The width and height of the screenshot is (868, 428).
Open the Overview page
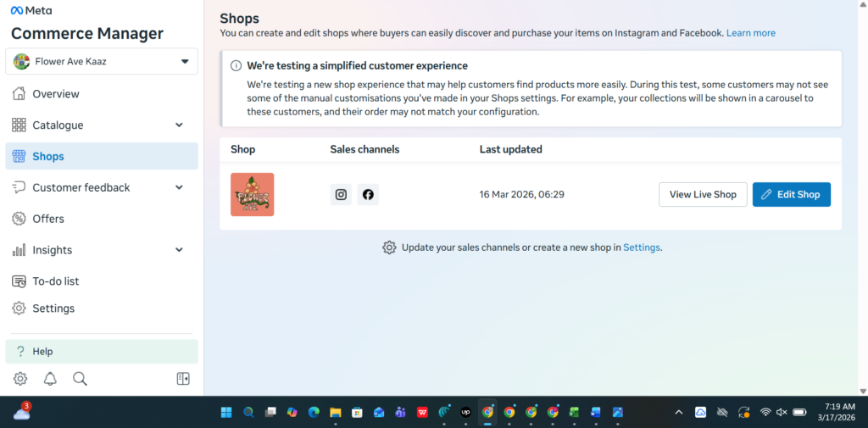[102, 93]
